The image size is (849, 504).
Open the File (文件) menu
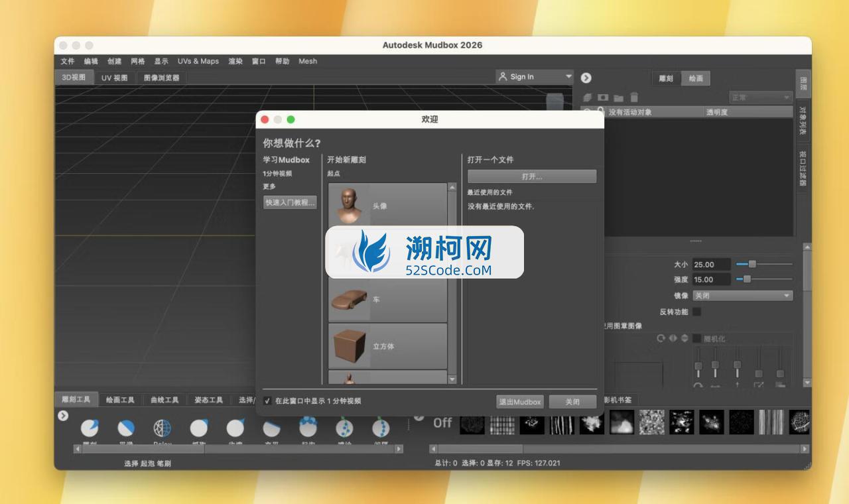[x=68, y=61]
